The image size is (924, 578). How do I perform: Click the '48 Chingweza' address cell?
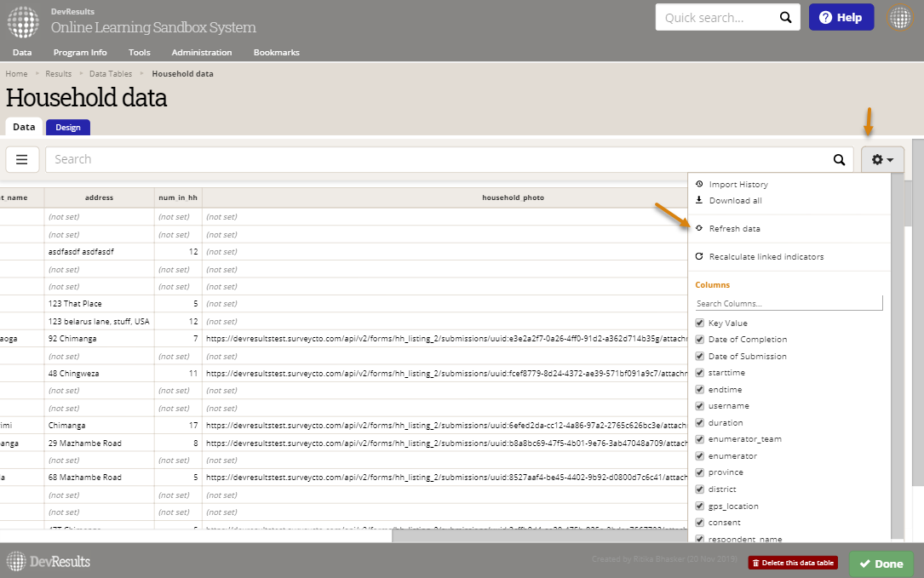[x=99, y=374]
